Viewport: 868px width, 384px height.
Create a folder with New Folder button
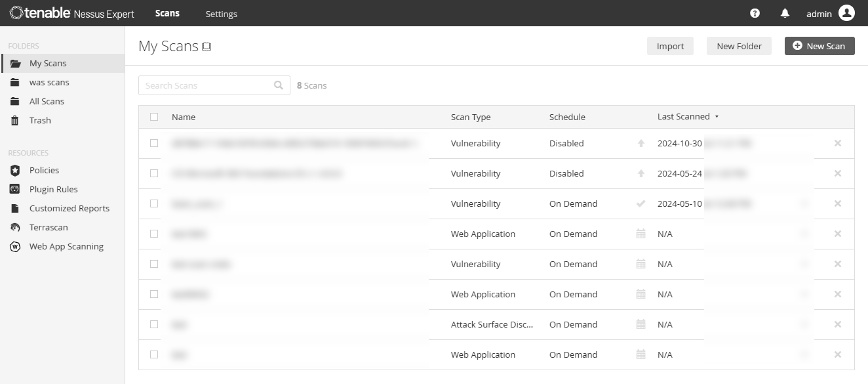[x=739, y=46]
